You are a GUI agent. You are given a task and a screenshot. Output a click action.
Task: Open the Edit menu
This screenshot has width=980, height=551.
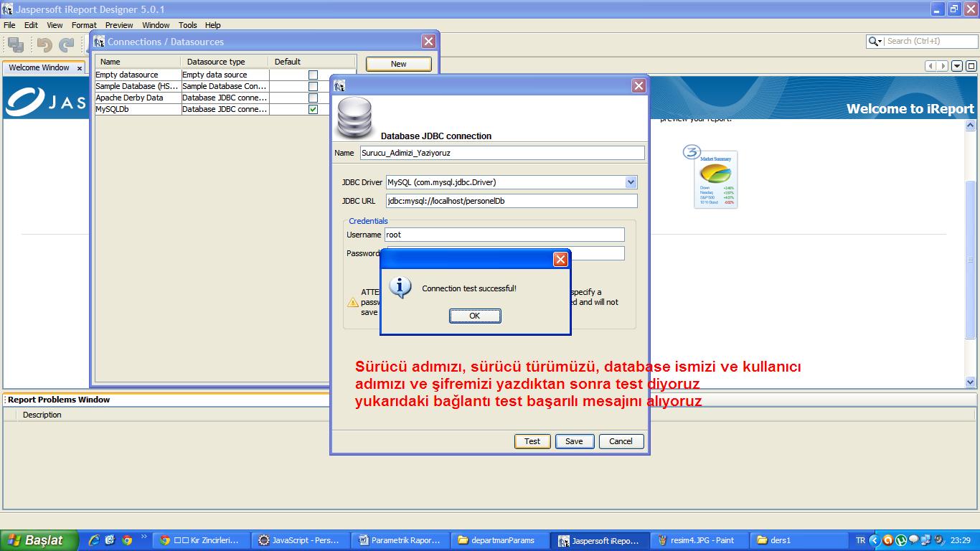coord(31,25)
